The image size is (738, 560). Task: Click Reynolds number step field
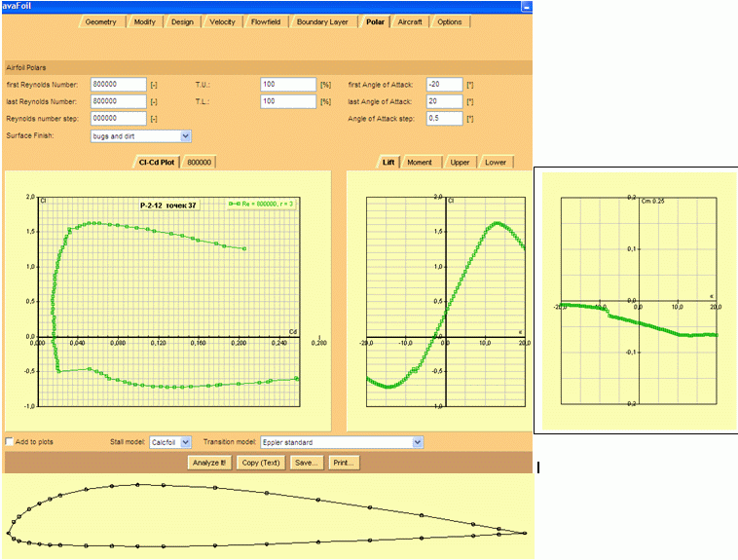coord(119,118)
